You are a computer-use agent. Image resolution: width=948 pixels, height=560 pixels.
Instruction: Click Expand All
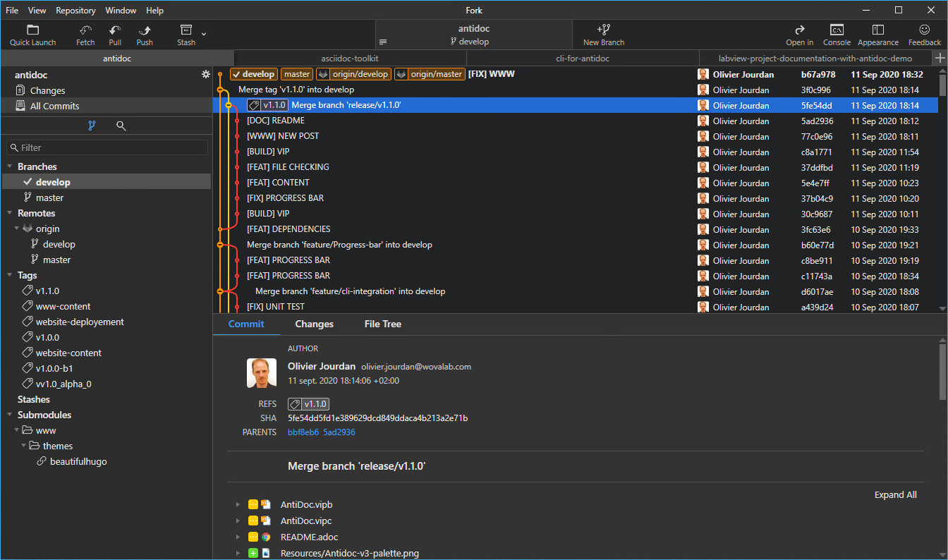point(895,495)
